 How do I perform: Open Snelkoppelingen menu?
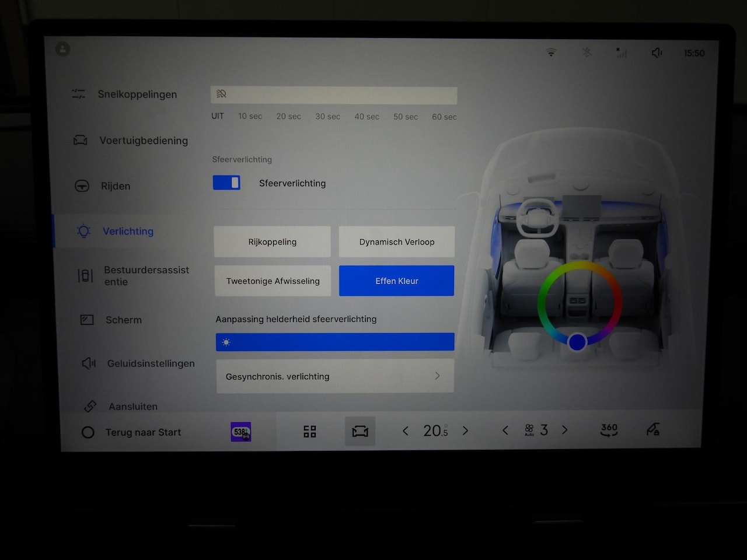(125, 94)
